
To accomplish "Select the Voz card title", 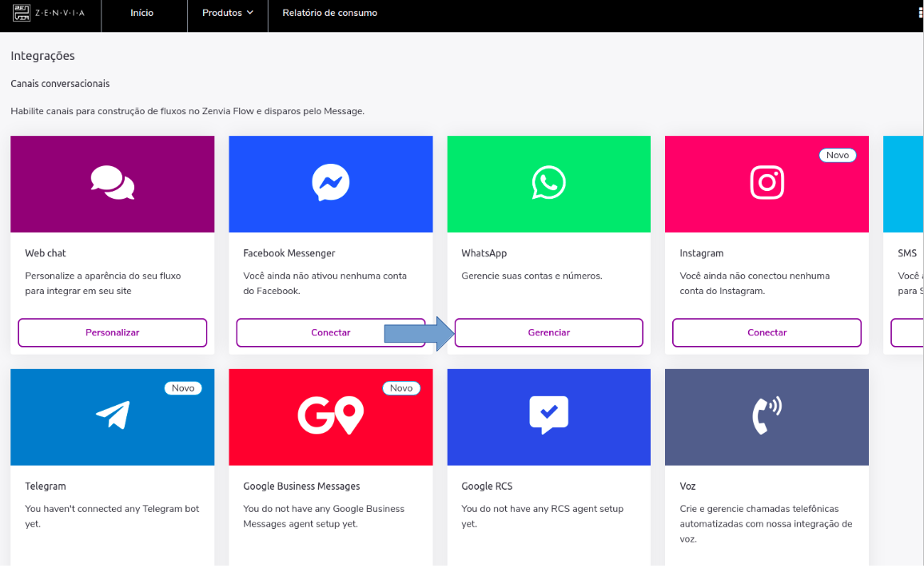I will [687, 487].
